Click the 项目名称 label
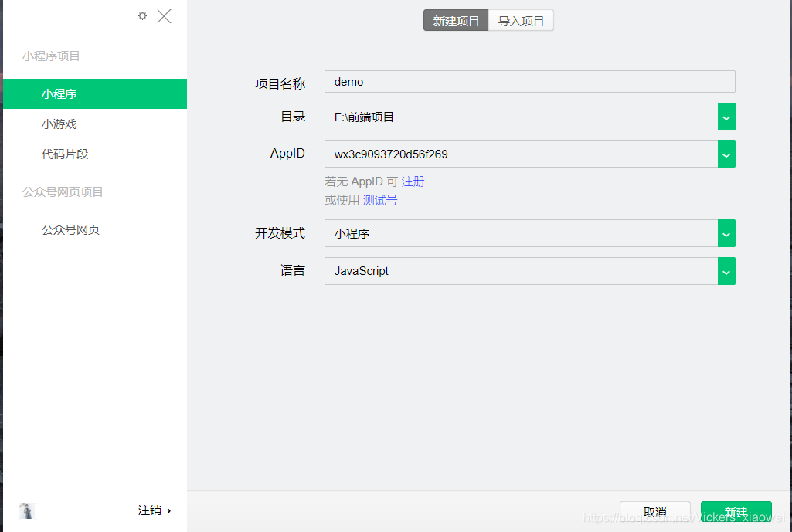The width and height of the screenshot is (792, 532). click(x=280, y=84)
